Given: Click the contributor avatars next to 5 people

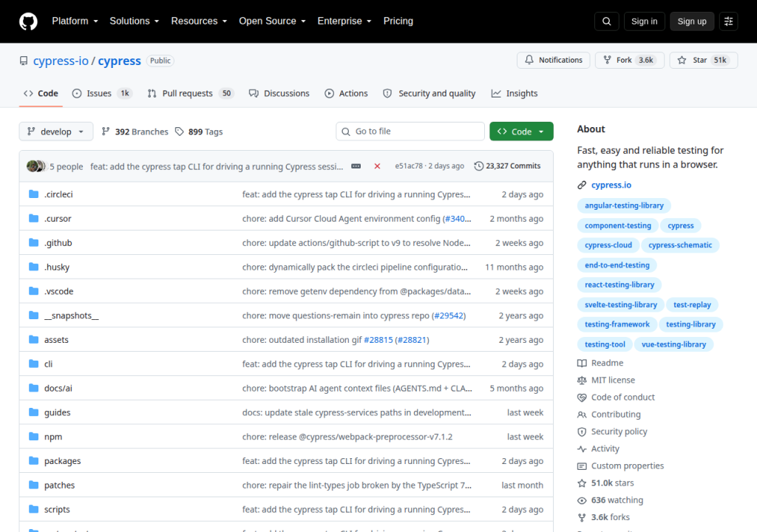Looking at the screenshot, I should (36, 166).
